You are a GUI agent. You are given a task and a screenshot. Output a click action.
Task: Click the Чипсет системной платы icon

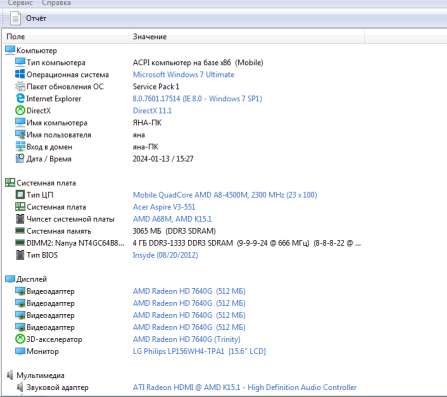(20, 219)
